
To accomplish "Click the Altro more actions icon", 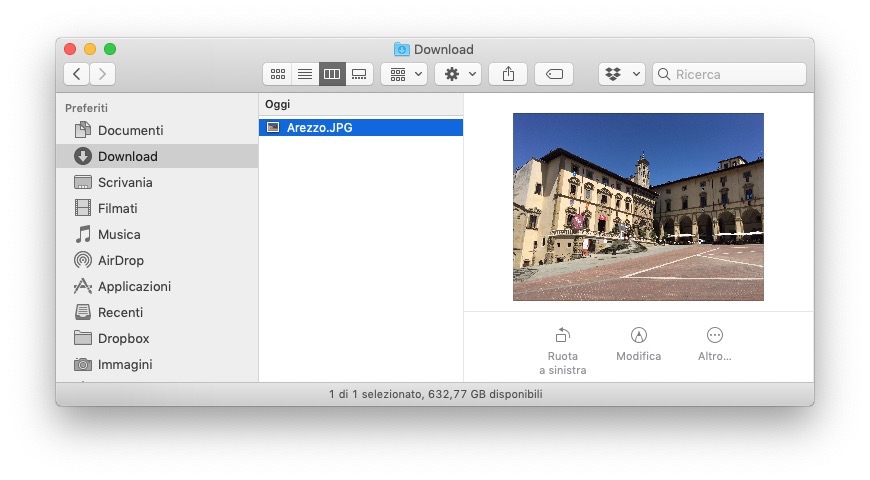I will [714, 336].
